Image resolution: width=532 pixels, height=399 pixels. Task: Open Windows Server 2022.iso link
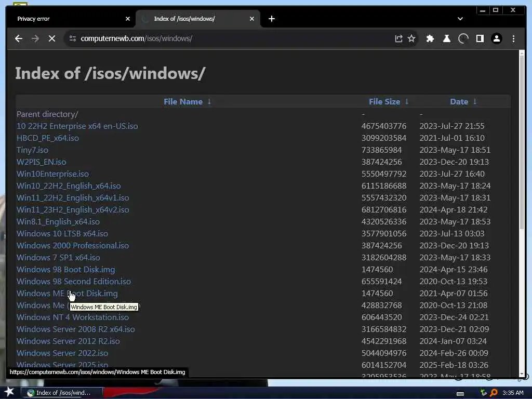62,353
